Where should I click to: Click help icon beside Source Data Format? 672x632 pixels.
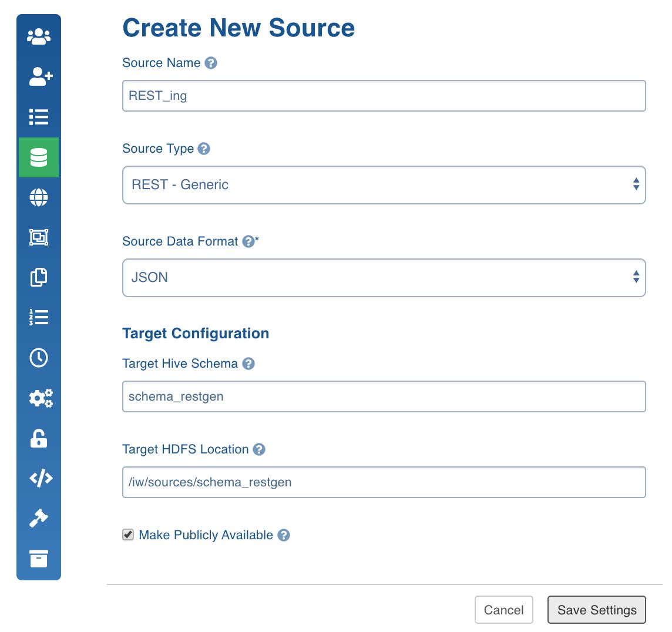pos(248,241)
